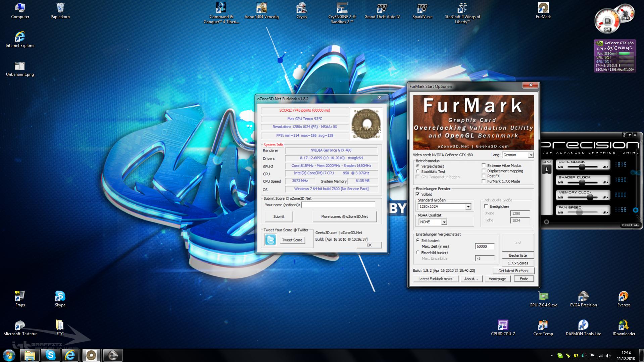Select the FurMark desktop shortcut
Image resolution: width=644 pixels, height=362 pixels.
[543, 11]
